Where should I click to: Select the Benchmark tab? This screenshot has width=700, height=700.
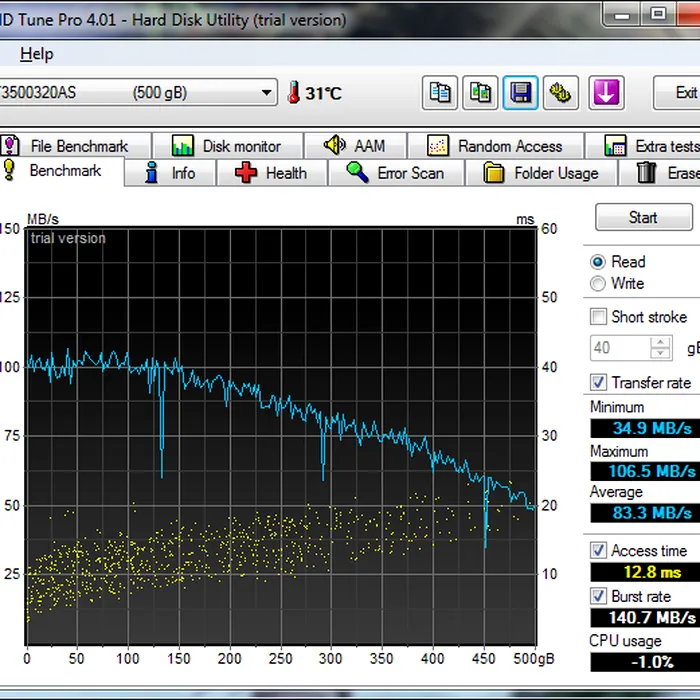click(61, 171)
